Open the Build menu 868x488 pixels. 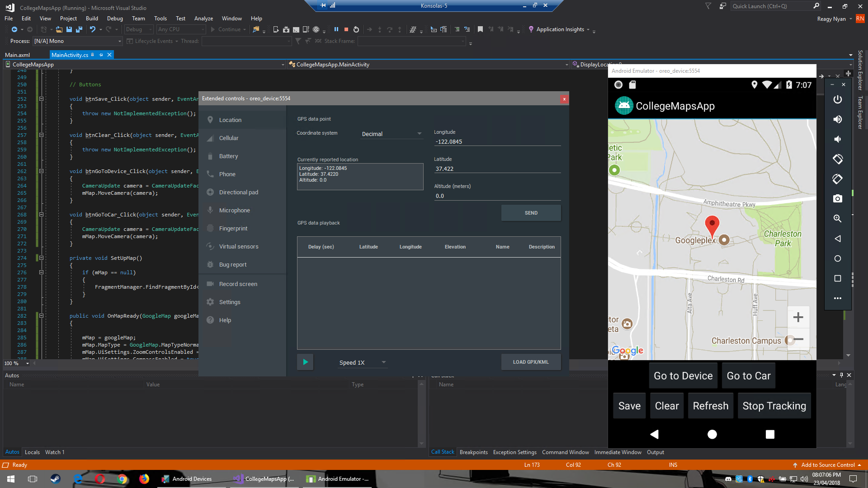(92, 19)
